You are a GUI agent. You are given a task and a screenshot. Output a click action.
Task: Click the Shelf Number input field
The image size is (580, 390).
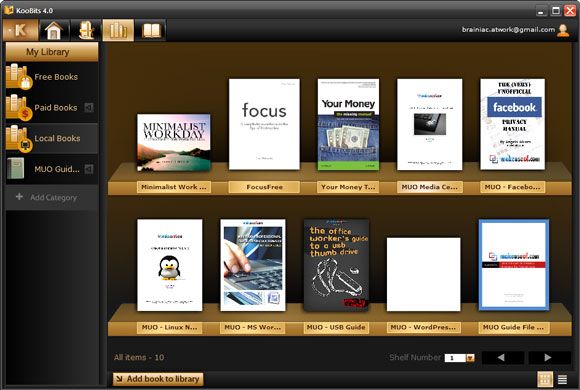point(455,358)
